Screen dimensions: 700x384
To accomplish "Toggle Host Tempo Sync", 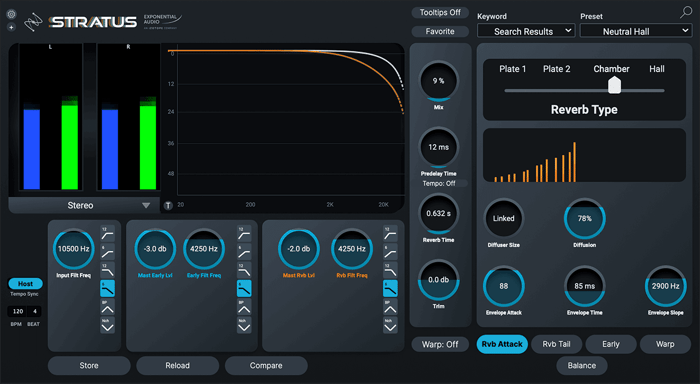I will click(x=25, y=284).
